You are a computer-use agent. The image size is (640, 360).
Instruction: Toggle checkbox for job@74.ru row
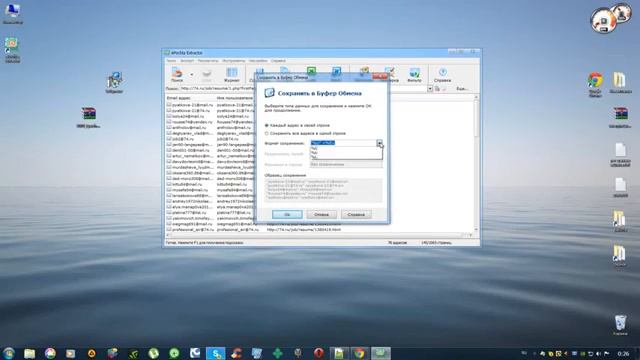(x=169, y=139)
